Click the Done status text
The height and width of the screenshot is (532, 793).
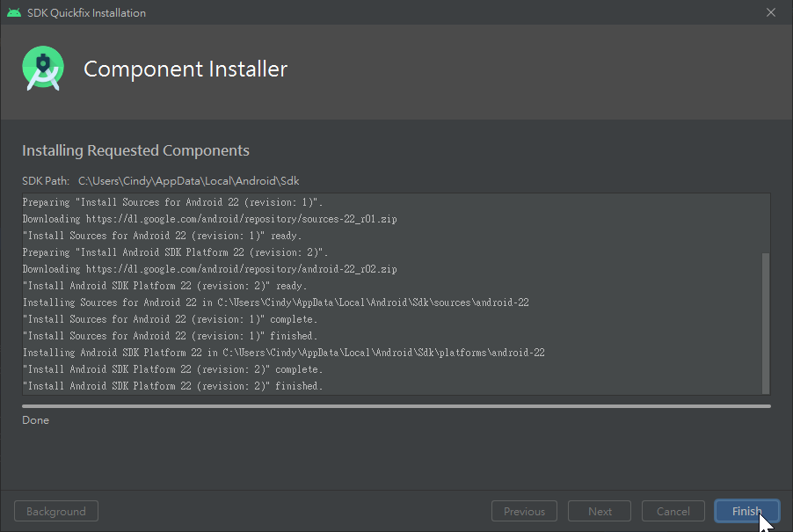coord(35,420)
